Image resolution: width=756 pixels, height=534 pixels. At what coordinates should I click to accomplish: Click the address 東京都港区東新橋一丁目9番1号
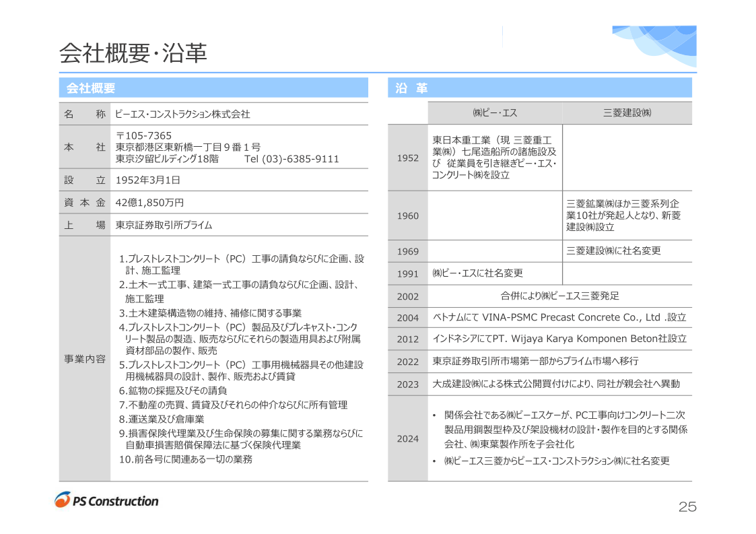(x=188, y=147)
